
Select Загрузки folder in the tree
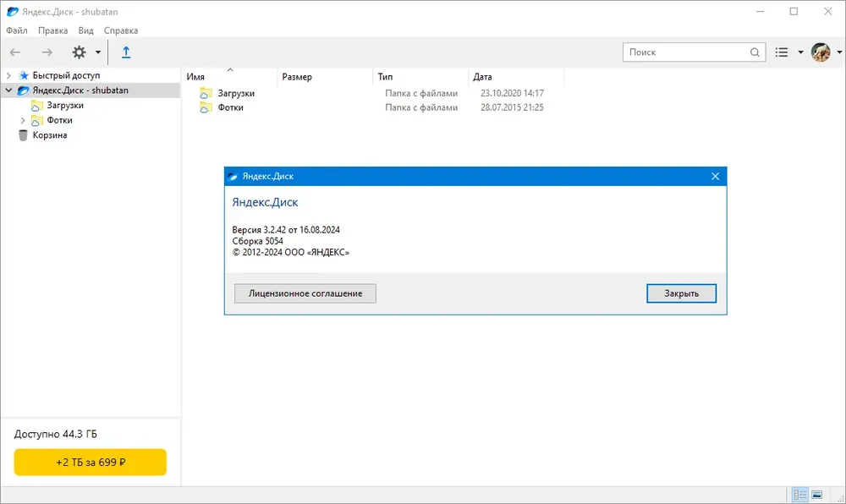point(65,105)
